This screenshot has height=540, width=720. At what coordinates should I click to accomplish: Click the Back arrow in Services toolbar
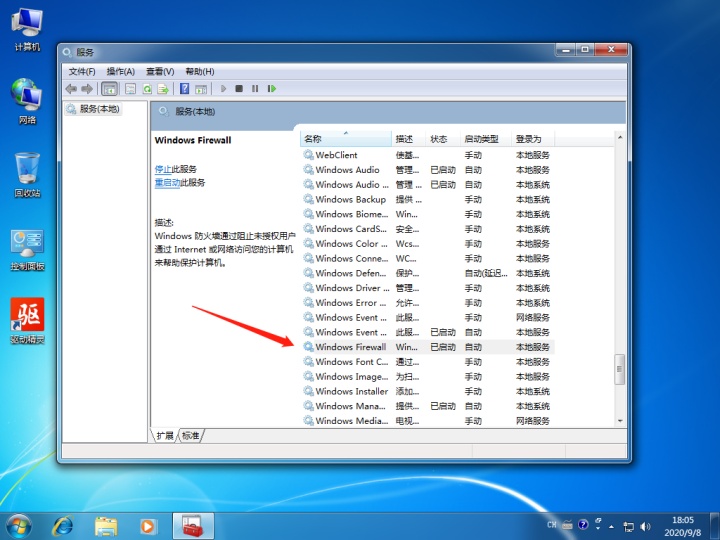(71, 89)
